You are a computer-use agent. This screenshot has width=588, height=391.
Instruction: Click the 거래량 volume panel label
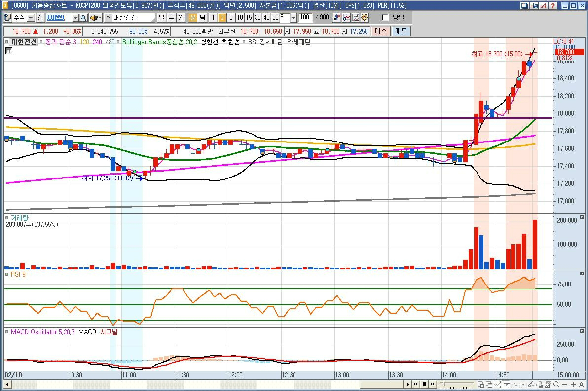point(20,218)
